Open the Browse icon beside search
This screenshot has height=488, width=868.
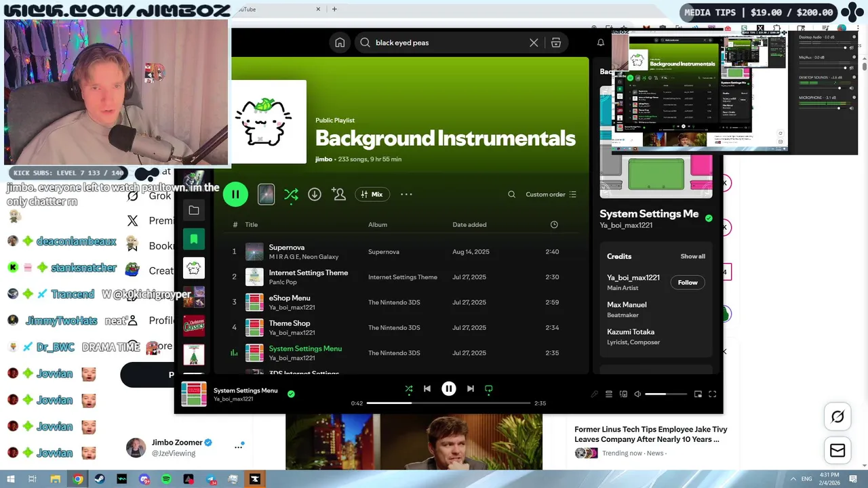point(556,43)
